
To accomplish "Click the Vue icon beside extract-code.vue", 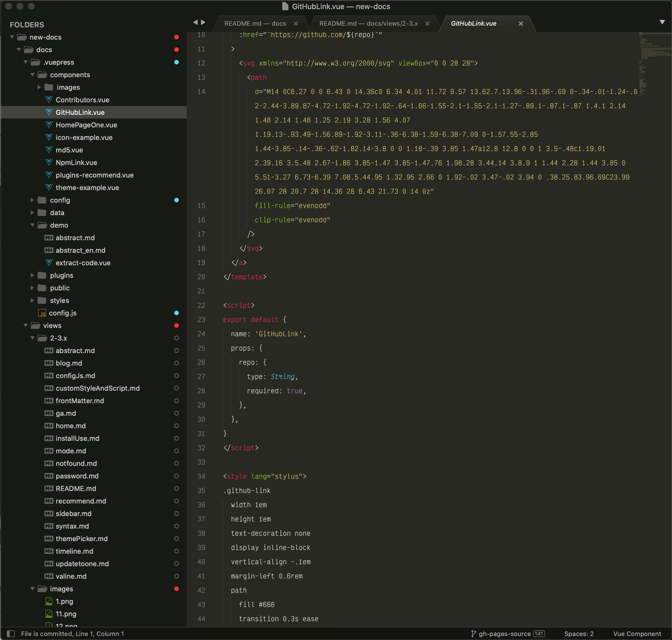I will click(48, 263).
